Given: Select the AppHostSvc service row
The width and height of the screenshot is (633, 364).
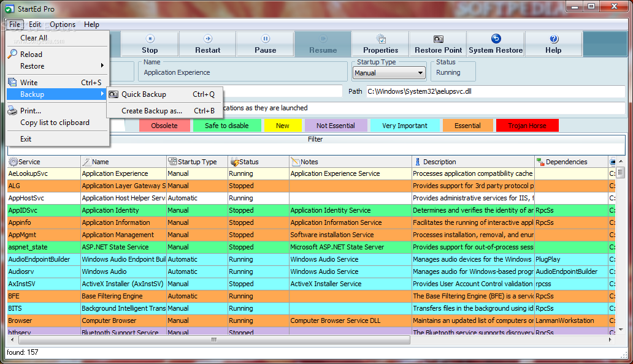Looking at the screenshot, I should [x=312, y=199].
